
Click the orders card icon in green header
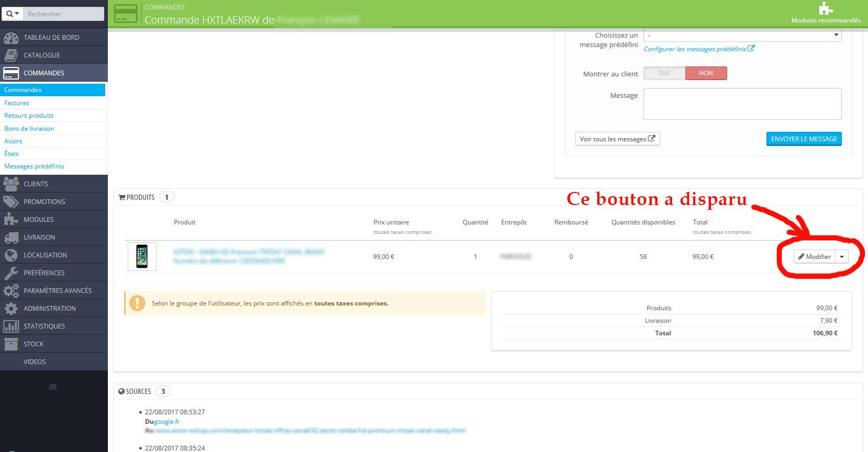(126, 14)
